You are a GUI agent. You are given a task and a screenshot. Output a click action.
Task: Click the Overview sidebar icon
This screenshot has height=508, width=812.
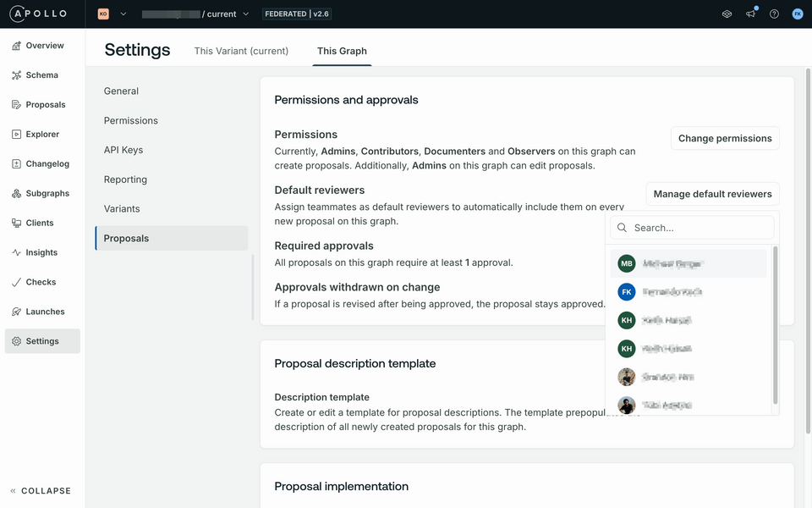point(17,46)
